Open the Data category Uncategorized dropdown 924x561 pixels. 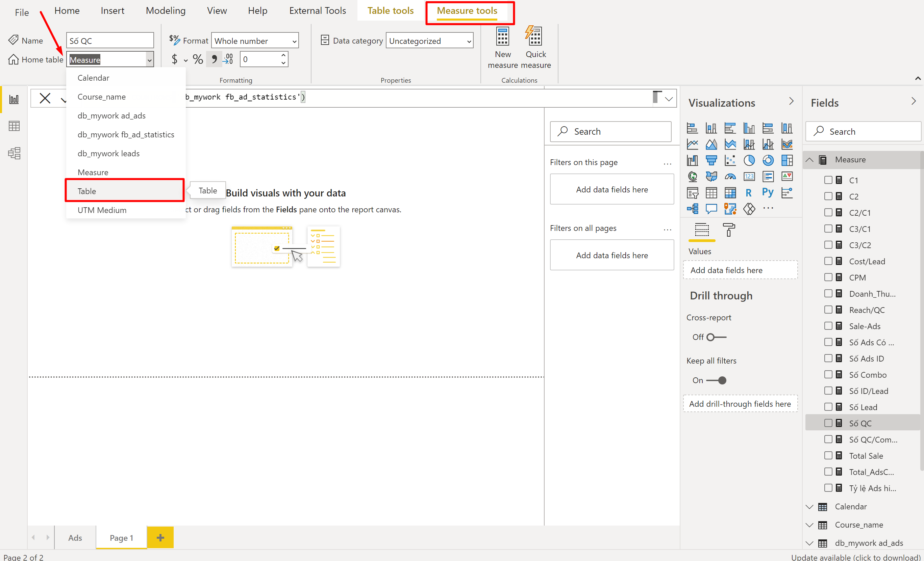coord(430,41)
